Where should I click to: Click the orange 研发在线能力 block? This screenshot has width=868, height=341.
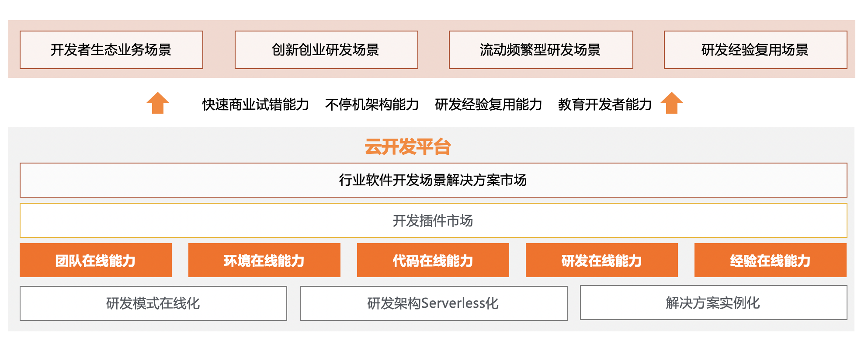[x=602, y=260]
